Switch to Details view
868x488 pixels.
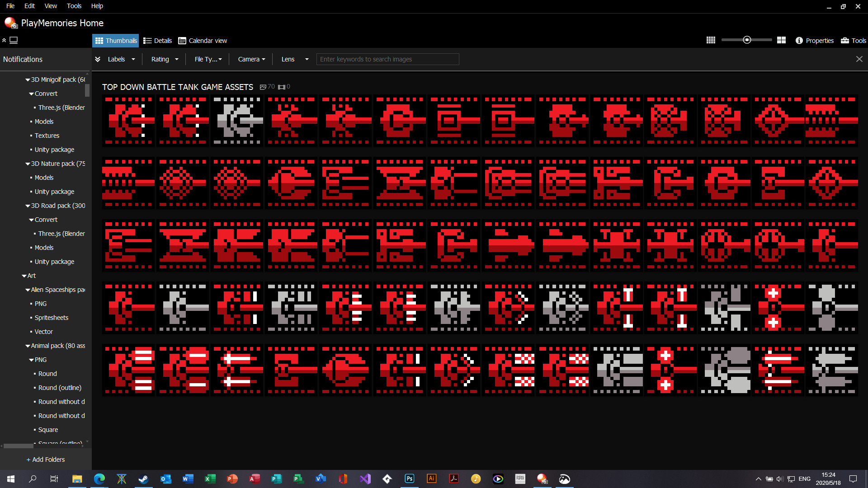157,40
